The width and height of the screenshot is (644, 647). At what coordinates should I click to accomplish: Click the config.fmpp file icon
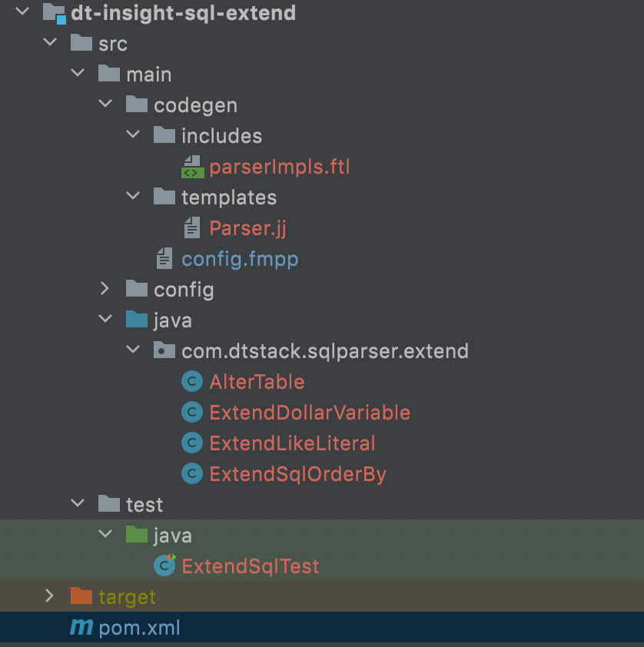[x=164, y=259]
